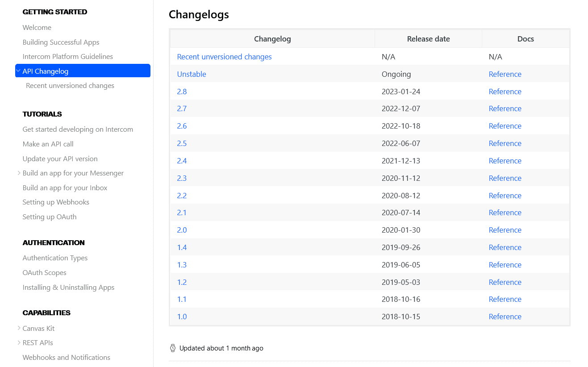Go to Building Successful Apps

[x=61, y=42]
